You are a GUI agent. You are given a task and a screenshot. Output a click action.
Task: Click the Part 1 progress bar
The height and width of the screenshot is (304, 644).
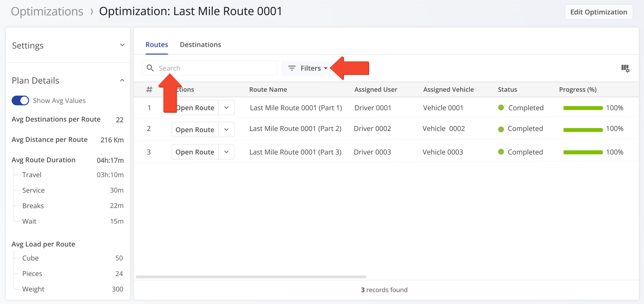pyautogui.click(x=583, y=108)
